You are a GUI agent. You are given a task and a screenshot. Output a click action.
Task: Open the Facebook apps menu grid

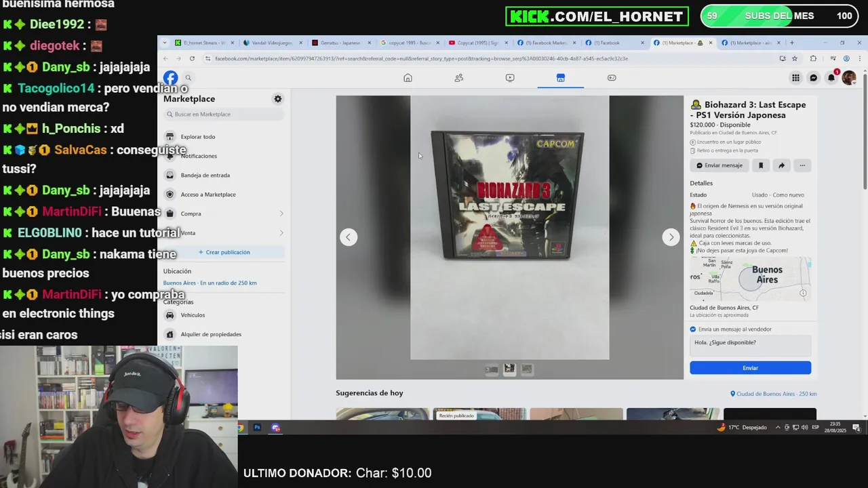(x=795, y=78)
